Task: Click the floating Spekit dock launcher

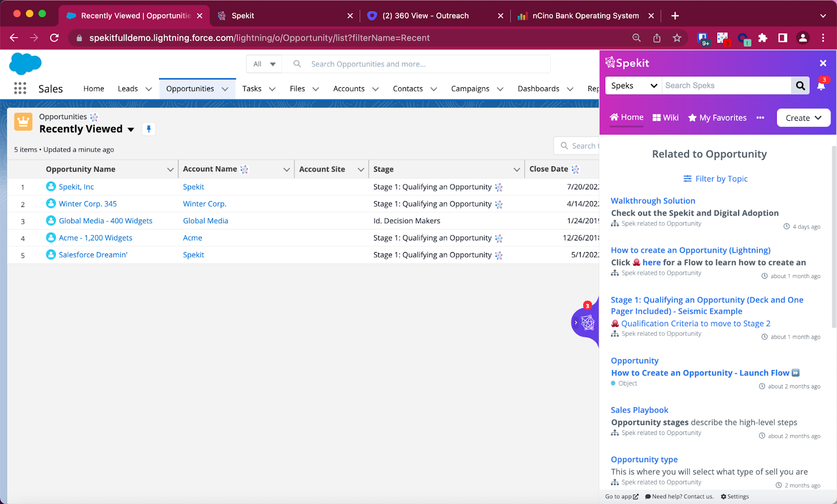Action: (x=585, y=322)
